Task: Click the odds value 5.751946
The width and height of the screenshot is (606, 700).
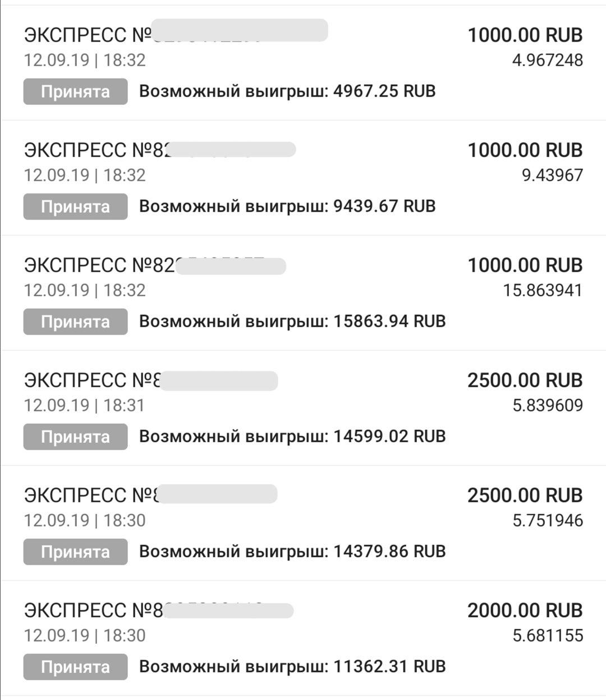Action: 547,520
